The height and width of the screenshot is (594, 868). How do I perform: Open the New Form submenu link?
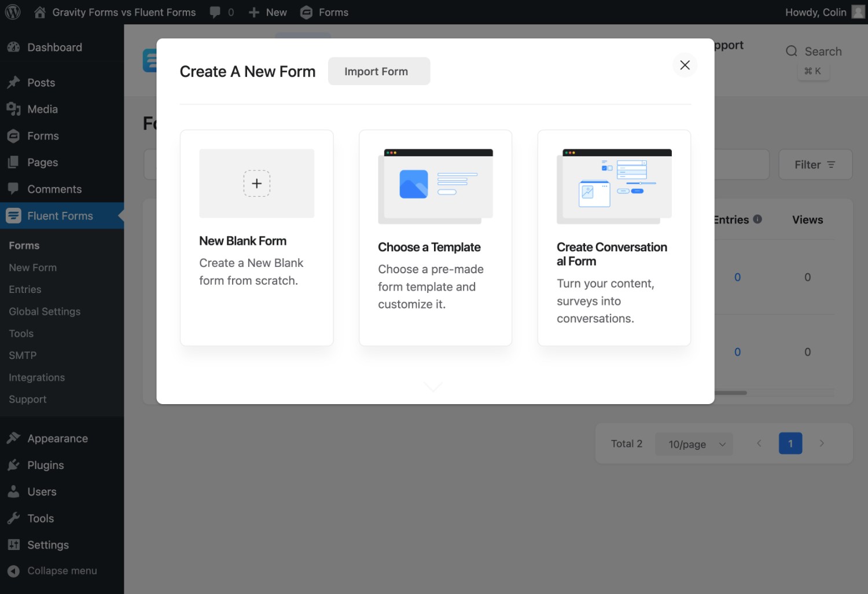tap(32, 267)
